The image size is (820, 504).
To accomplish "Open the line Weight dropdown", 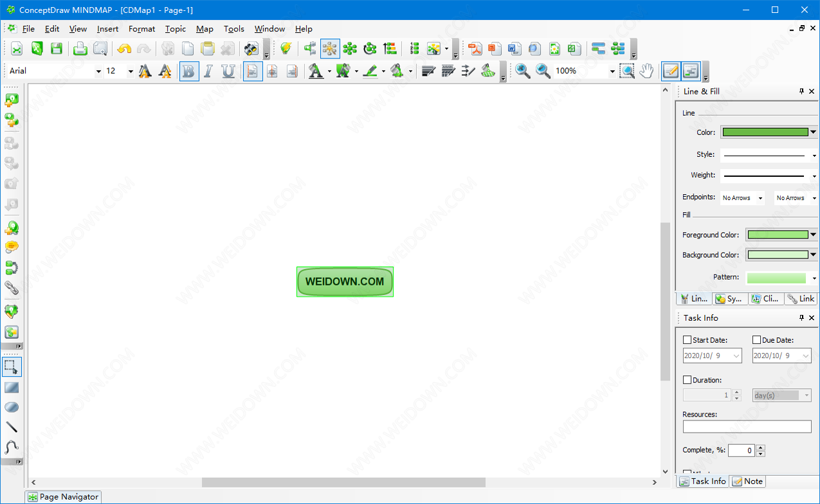I will click(814, 176).
